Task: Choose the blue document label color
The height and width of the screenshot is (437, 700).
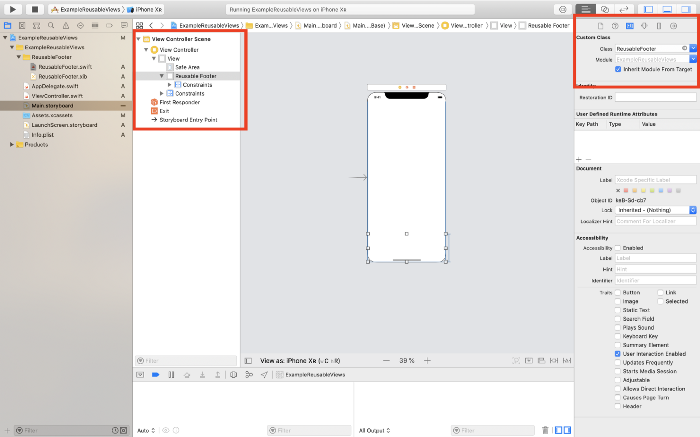Action: coord(661,191)
